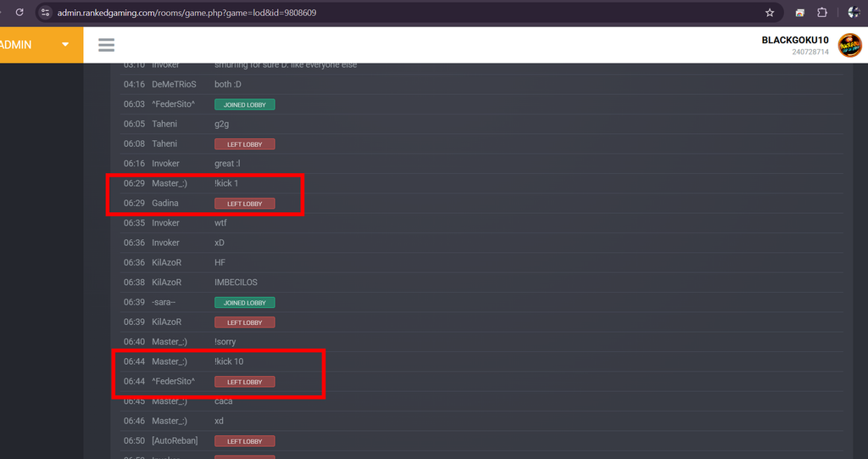Viewport: 868px width, 459px height.
Task: Click the JOINED LOBBY badge for ^FederSito^
Action: click(x=245, y=104)
